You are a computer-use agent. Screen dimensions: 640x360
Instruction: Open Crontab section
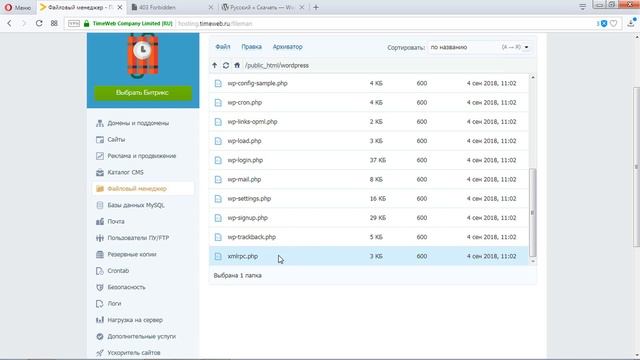pos(118,271)
